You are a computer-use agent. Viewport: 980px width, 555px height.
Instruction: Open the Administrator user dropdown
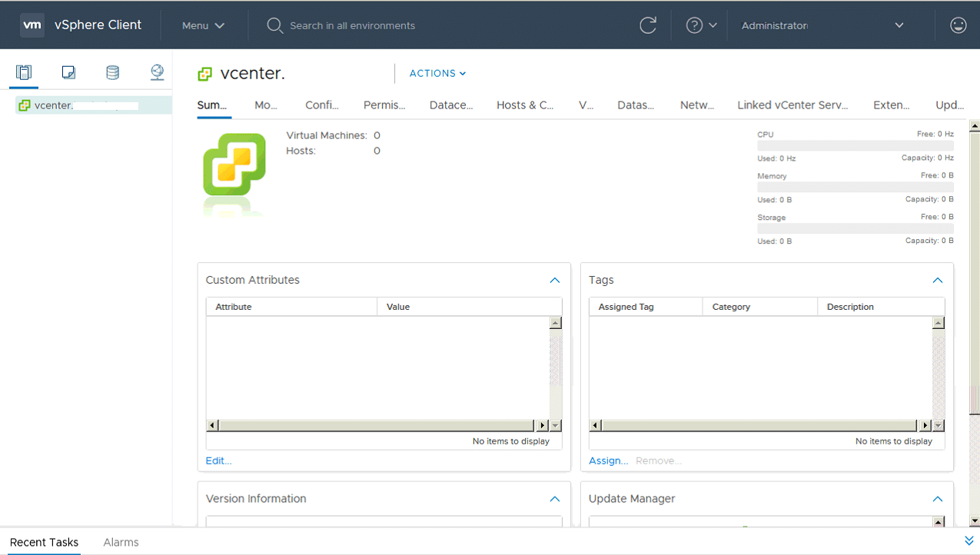click(x=822, y=25)
